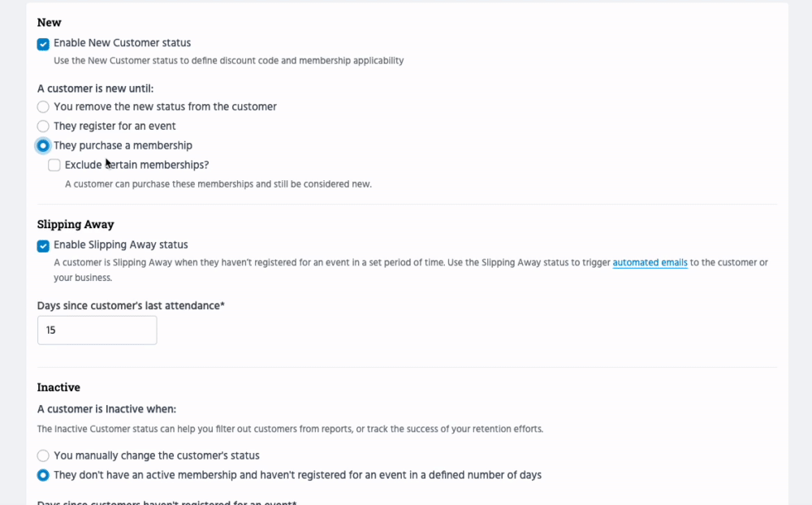Click the Inactive Customer status description text
This screenshot has width=812, height=505.
coord(290,429)
